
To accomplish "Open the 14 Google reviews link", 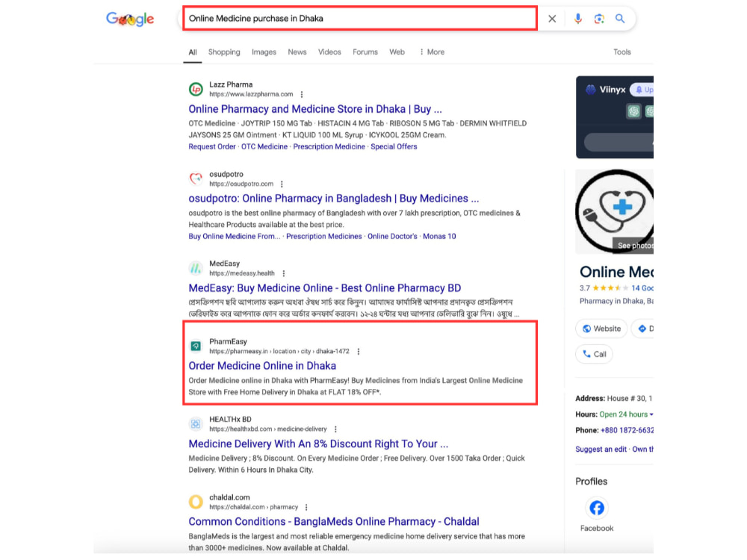I will pos(642,288).
